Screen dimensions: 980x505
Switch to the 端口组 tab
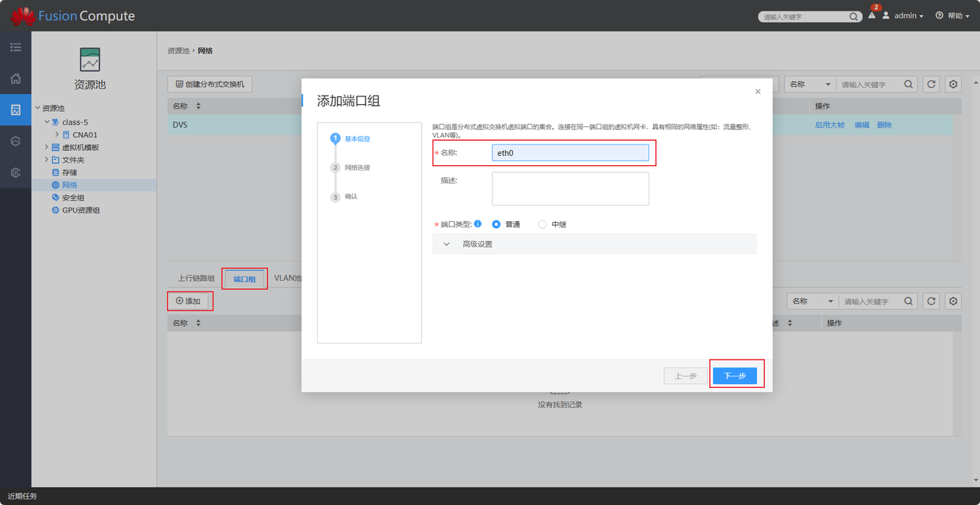[x=244, y=279]
